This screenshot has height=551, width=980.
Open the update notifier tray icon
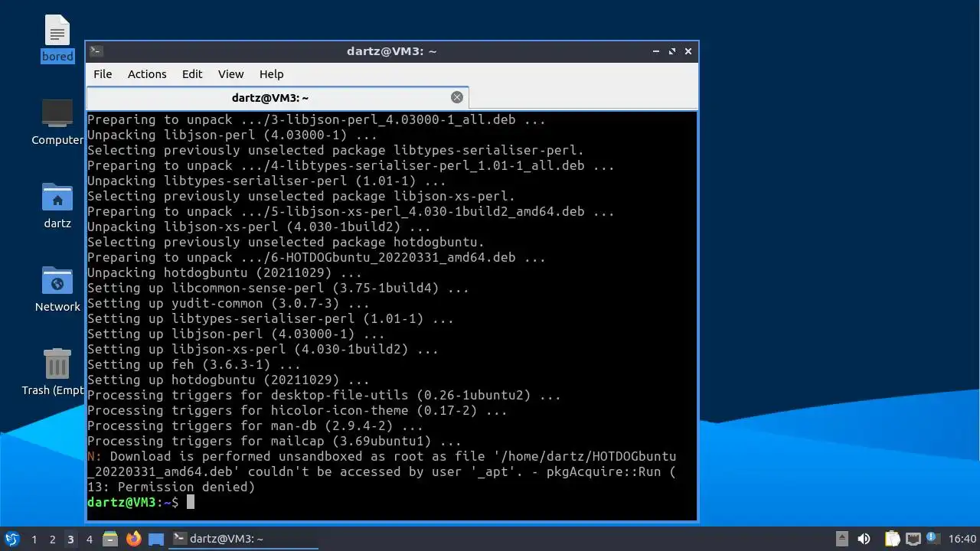click(933, 539)
